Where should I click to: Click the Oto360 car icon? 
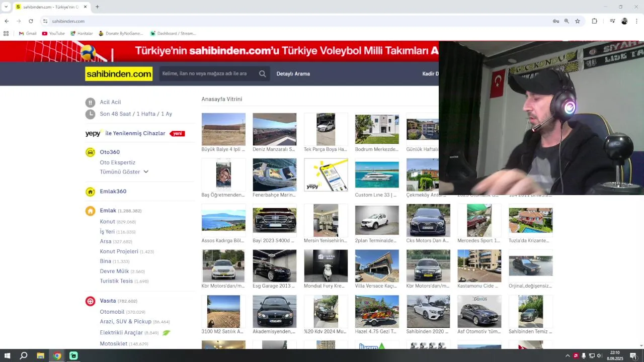coord(90,152)
